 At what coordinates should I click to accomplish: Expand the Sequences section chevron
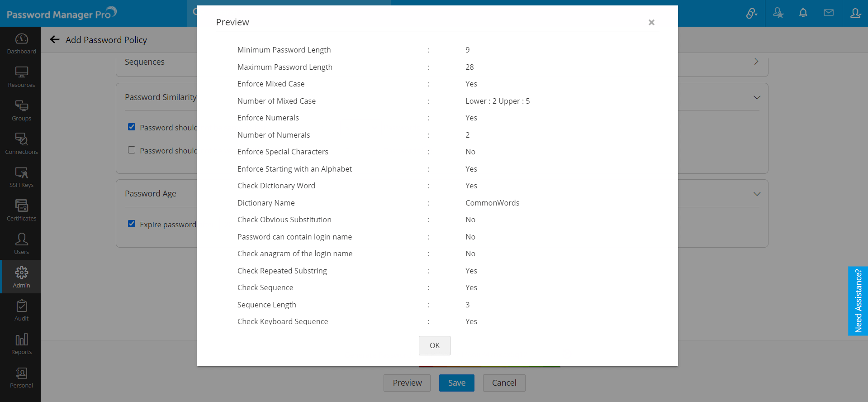[x=756, y=62]
